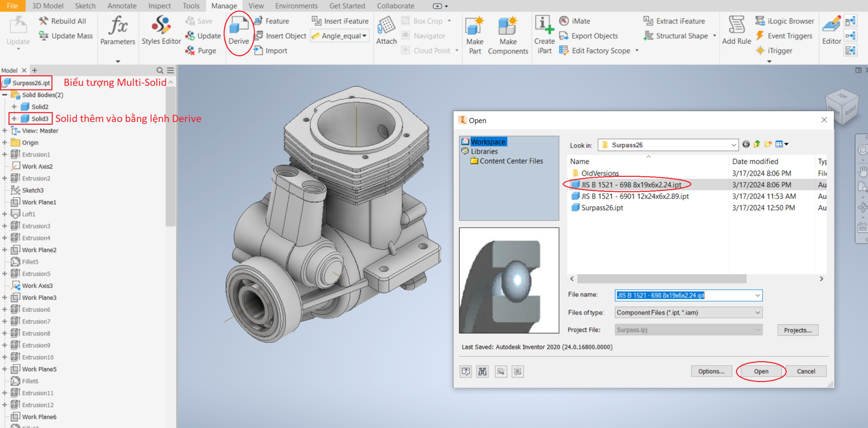Select the Make Part tool
Image resolution: width=868 pixels, height=428 pixels.
(x=474, y=34)
